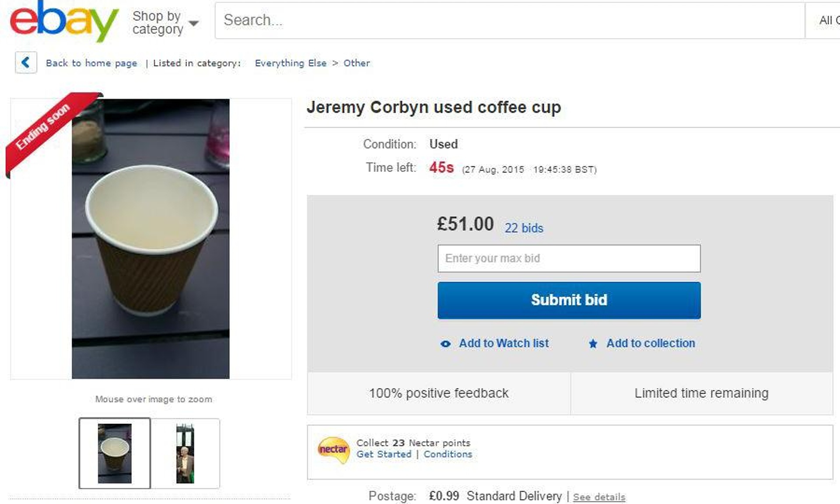Click the Enter your max bid field
The height and width of the screenshot is (504, 840).
click(569, 259)
